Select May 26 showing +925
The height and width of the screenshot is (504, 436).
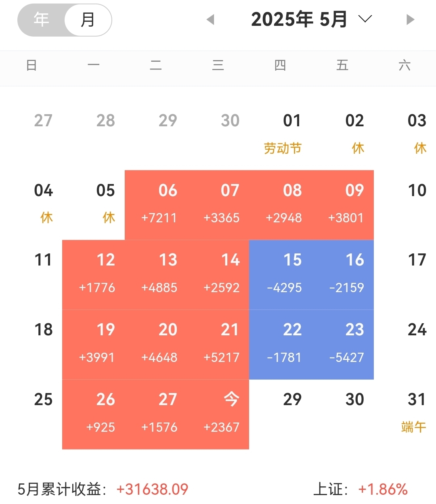93,414
